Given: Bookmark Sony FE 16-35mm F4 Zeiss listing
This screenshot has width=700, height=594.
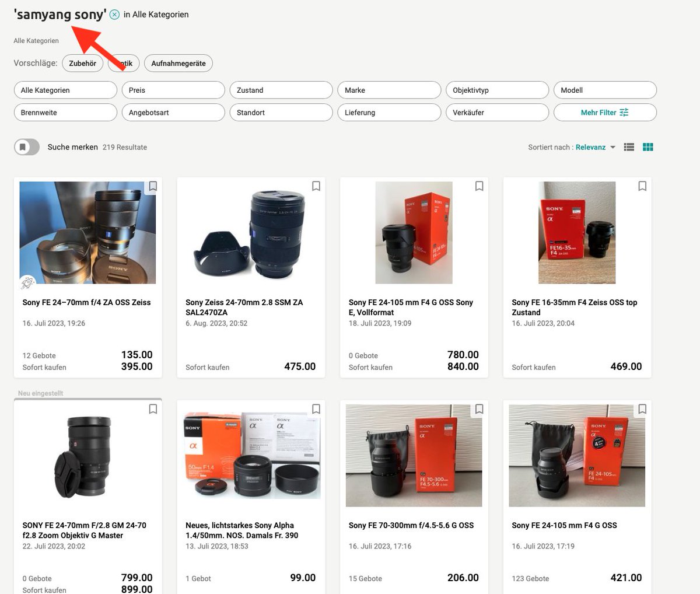Looking at the screenshot, I should point(642,186).
